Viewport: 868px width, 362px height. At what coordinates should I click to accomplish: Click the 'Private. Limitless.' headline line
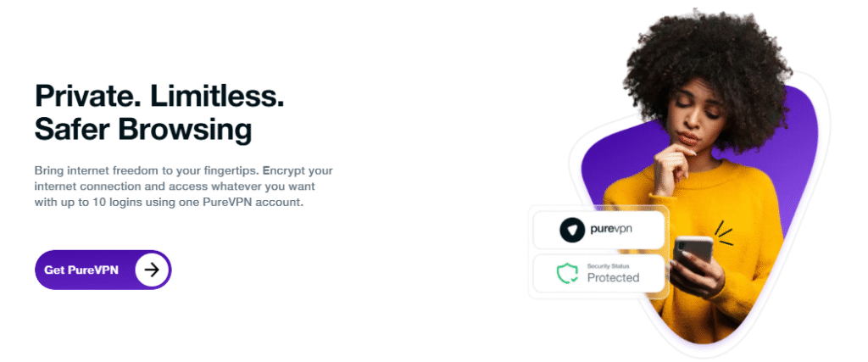[159, 96]
